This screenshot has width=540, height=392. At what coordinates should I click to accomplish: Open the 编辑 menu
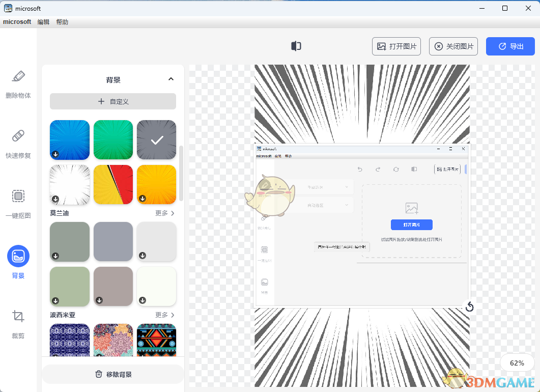(x=43, y=22)
